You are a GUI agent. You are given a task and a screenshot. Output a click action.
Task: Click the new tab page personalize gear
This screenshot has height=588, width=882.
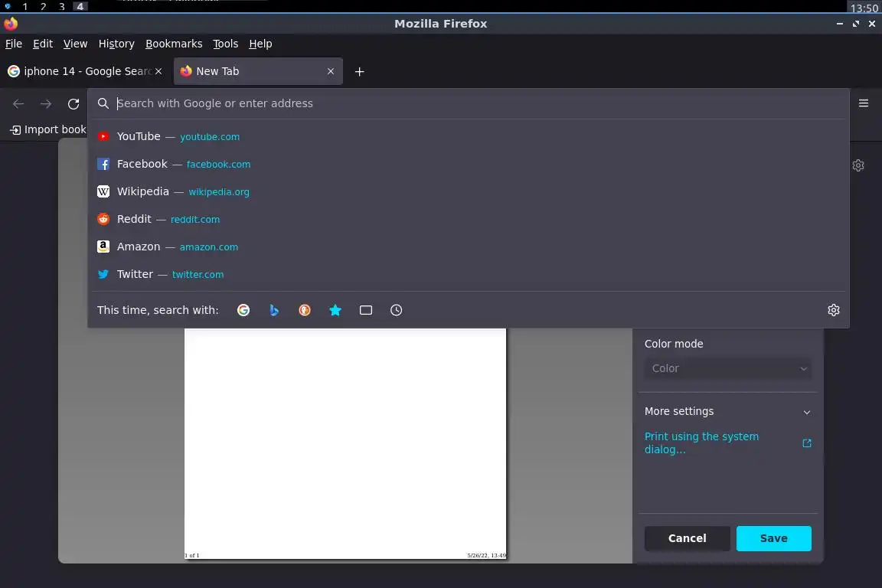tap(857, 165)
